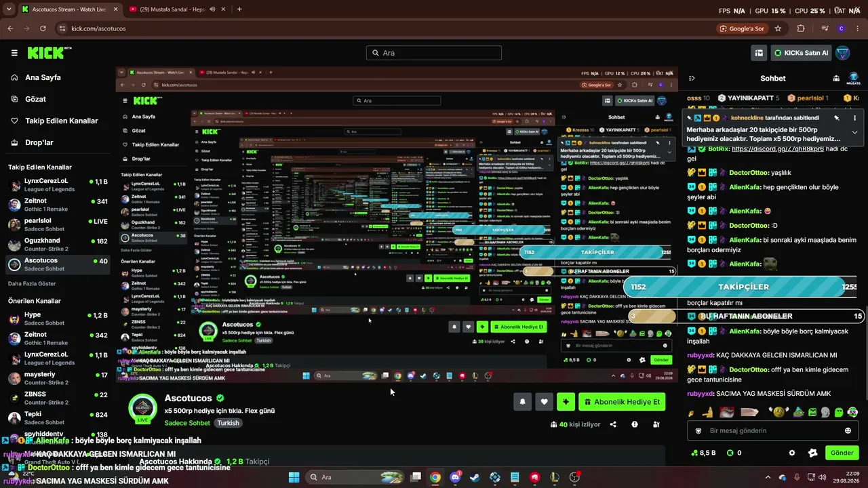The image size is (868, 488).
Task: Open Tepki channel in sidebar
Action: click(x=58, y=418)
